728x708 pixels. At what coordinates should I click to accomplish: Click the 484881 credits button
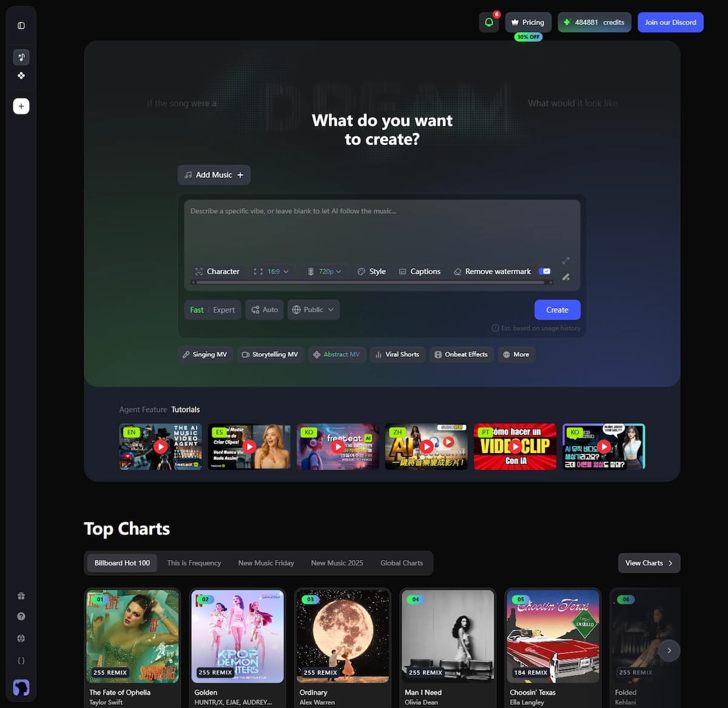coord(595,22)
